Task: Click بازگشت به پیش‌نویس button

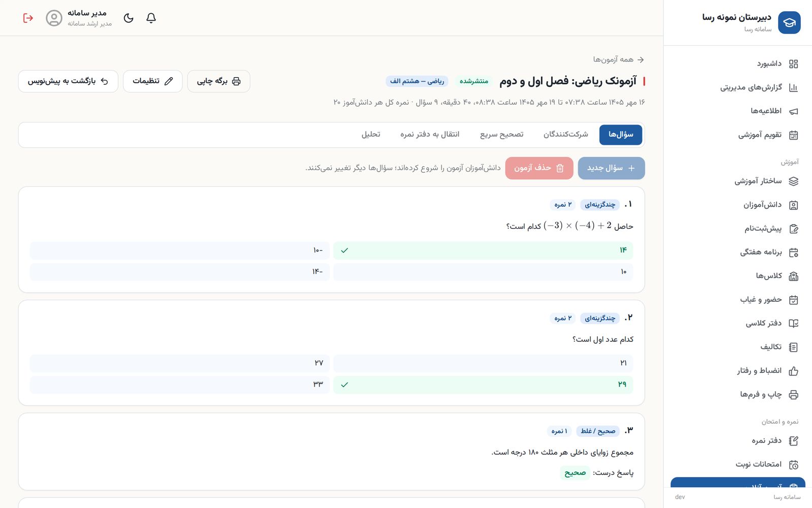Action: (x=68, y=81)
